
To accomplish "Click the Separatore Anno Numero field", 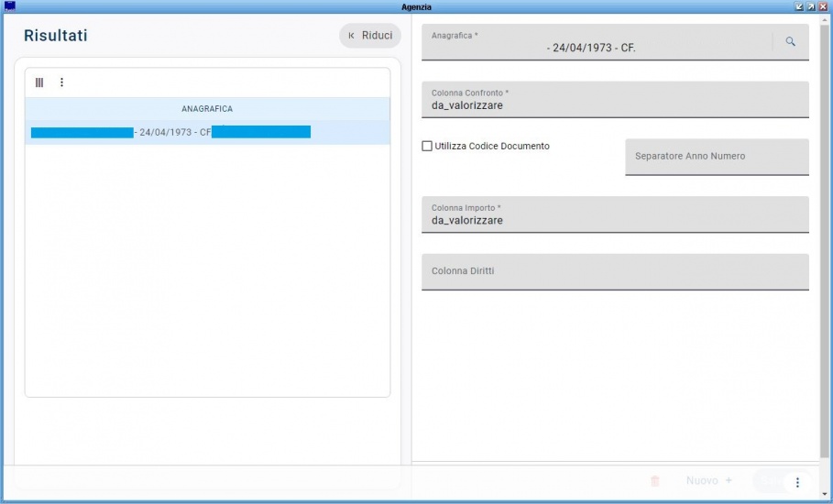I will 717,157.
